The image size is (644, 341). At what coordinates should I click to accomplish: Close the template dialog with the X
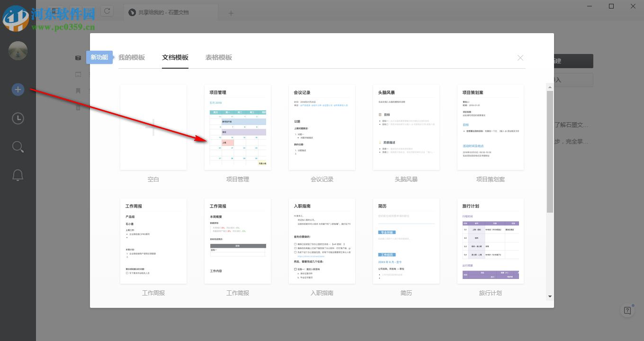click(x=520, y=58)
